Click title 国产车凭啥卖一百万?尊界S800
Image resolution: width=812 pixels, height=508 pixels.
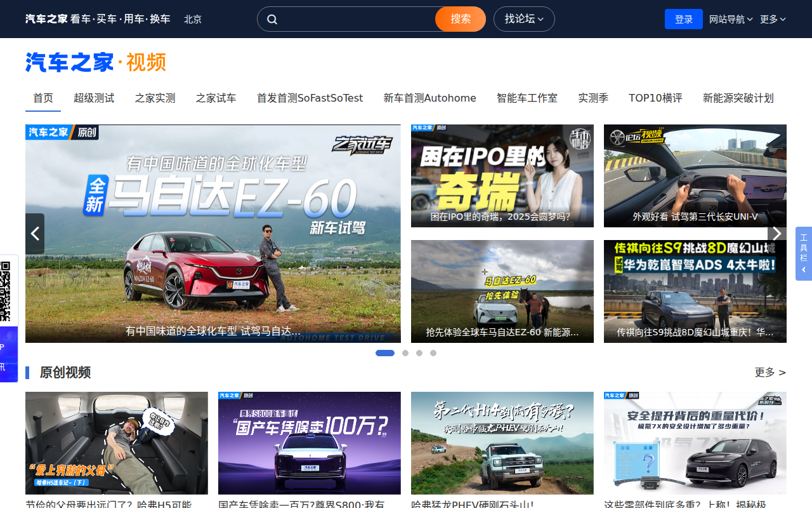tap(301, 504)
